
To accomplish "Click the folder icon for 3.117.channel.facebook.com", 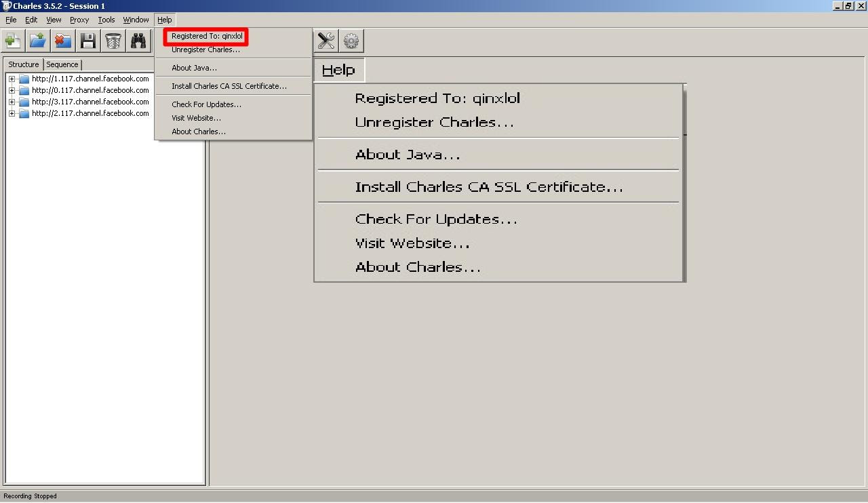I will pos(24,102).
